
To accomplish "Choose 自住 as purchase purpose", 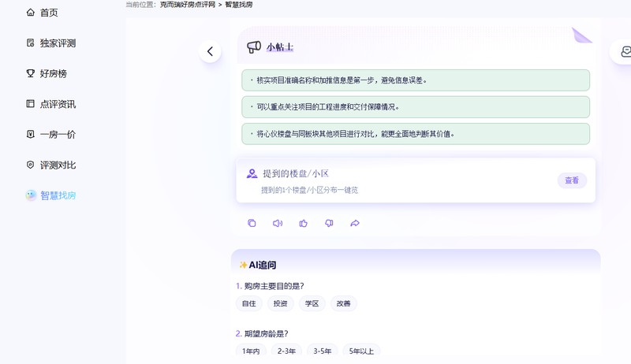I will point(248,304).
